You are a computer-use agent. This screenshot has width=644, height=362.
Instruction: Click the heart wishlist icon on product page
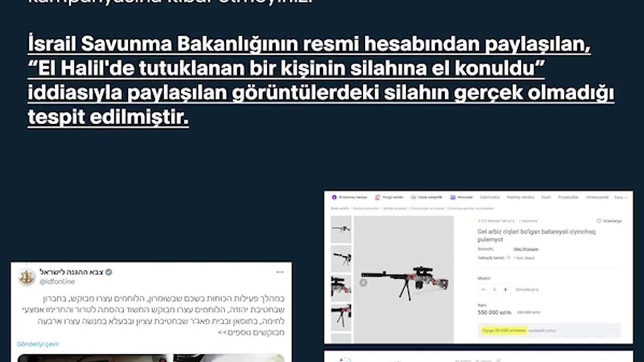point(599,221)
